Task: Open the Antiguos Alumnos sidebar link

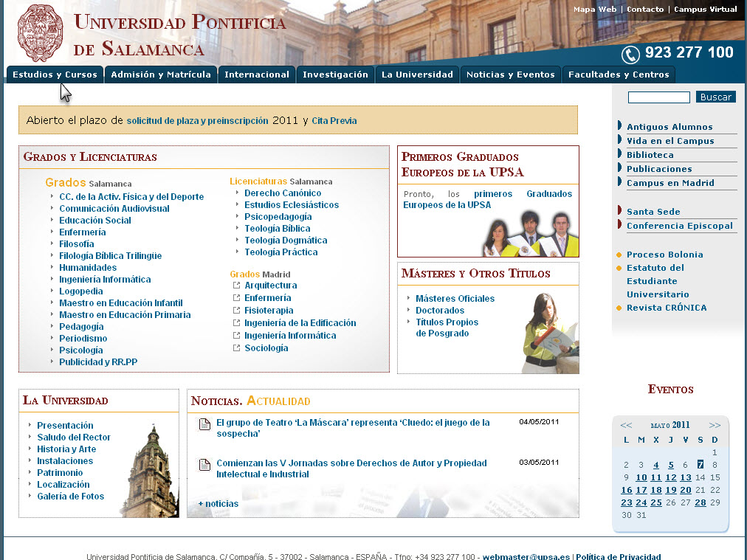Action: [x=669, y=127]
